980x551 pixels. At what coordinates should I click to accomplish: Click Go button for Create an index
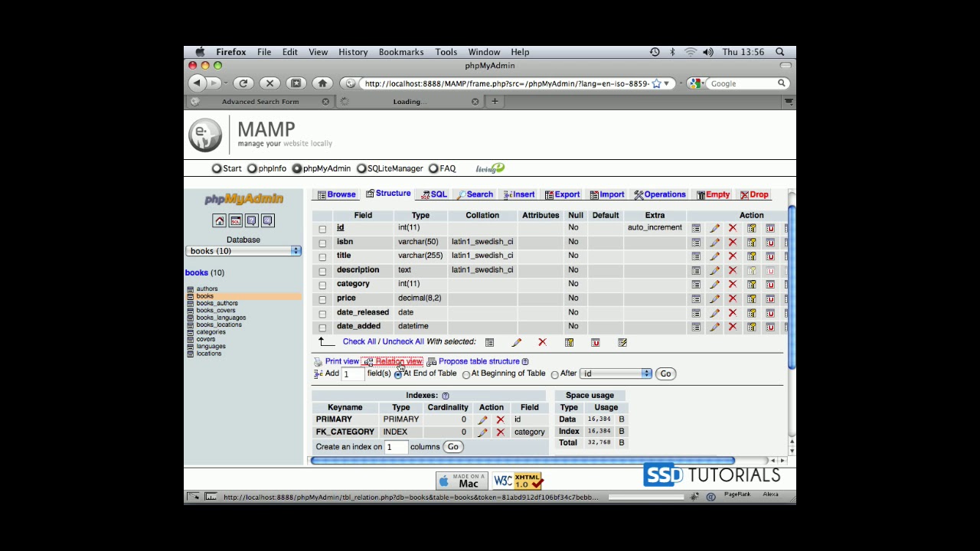click(x=452, y=447)
